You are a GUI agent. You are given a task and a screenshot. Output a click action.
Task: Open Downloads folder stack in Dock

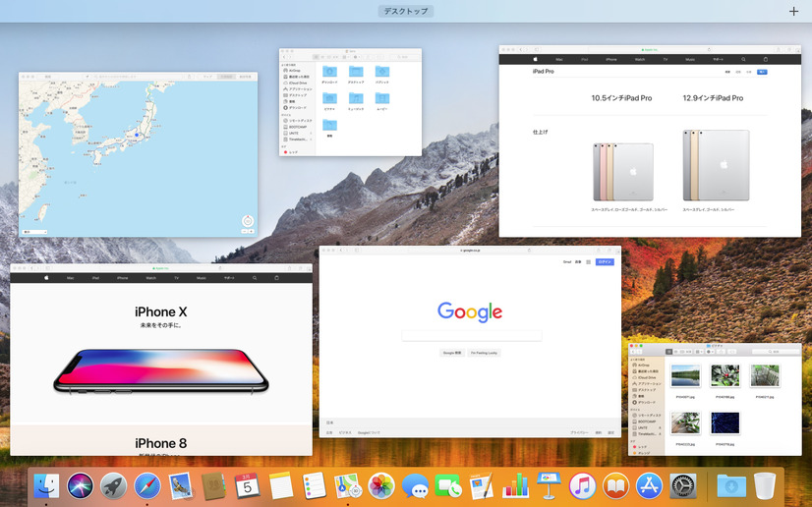point(731,486)
